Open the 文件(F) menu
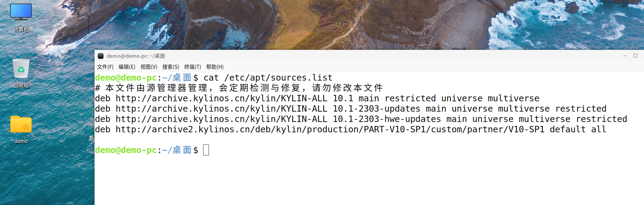The width and height of the screenshot is (644, 205). (105, 67)
